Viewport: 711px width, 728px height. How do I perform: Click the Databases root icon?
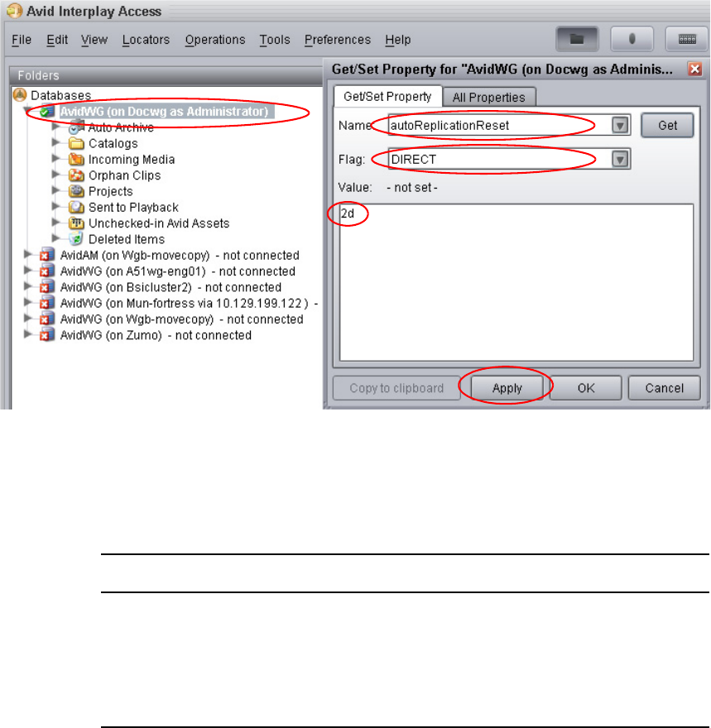point(20,94)
